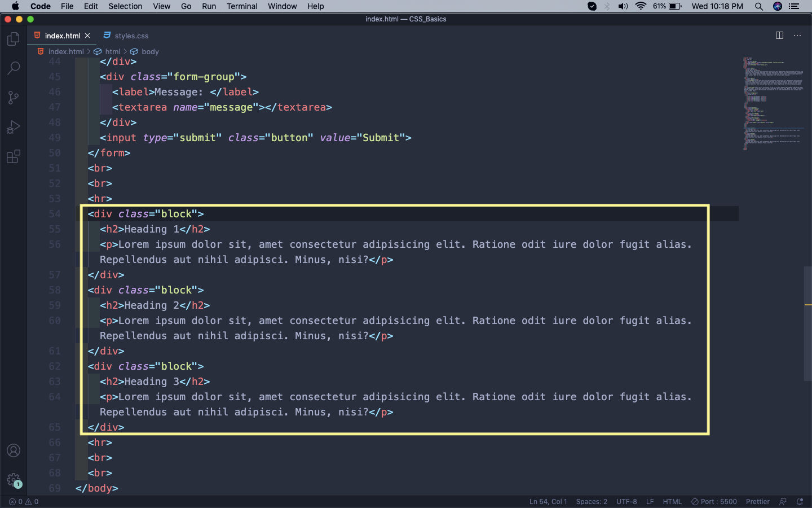This screenshot has height=508, width=812.
Task: Close the index.html tab
Action: coord(87,36)
